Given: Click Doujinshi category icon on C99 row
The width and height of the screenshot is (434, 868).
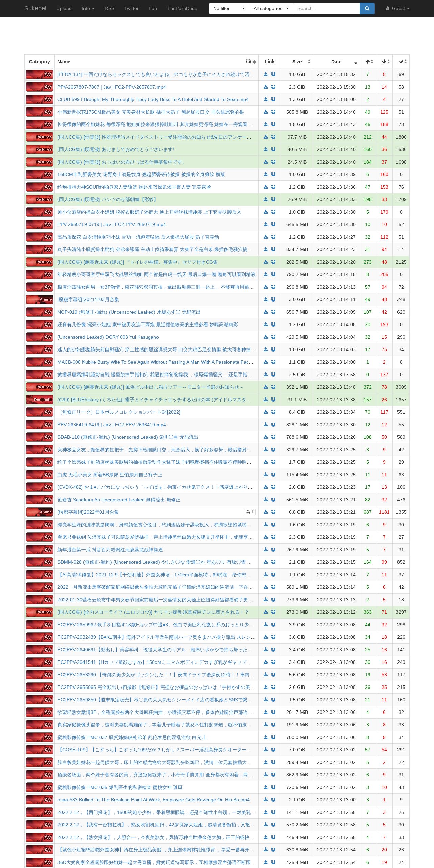Looking at the screenshot, I should (40, 400).
